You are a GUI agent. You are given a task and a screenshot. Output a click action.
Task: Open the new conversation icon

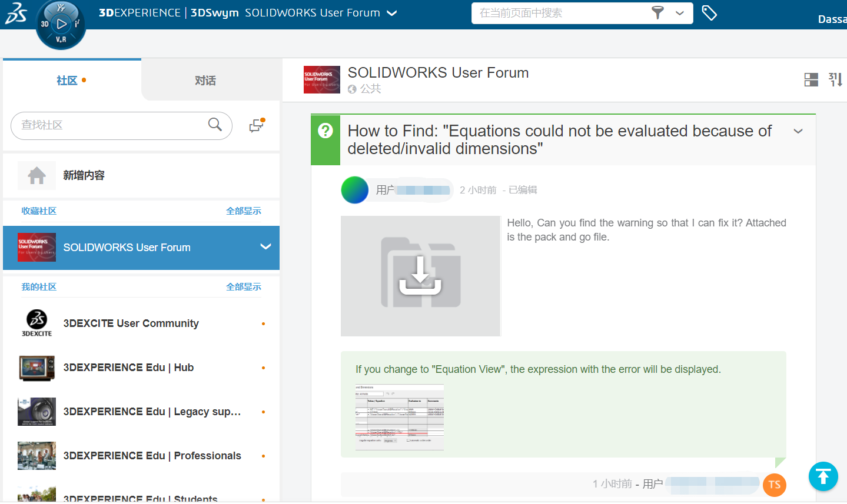(257, 125)
